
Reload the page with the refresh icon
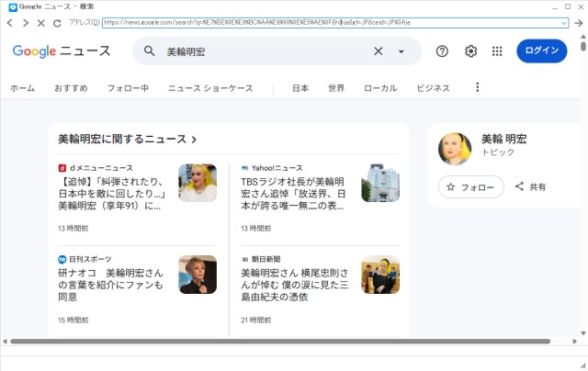coord(57,23)
